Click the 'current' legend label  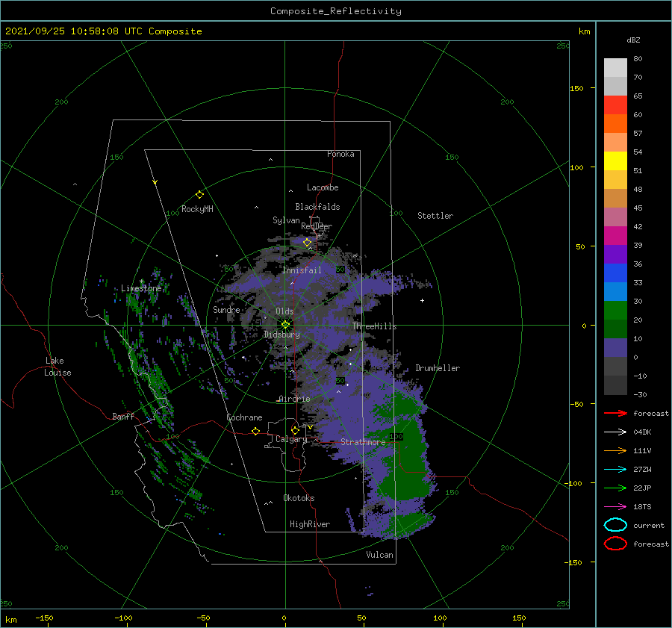click(x=649, y=525)
